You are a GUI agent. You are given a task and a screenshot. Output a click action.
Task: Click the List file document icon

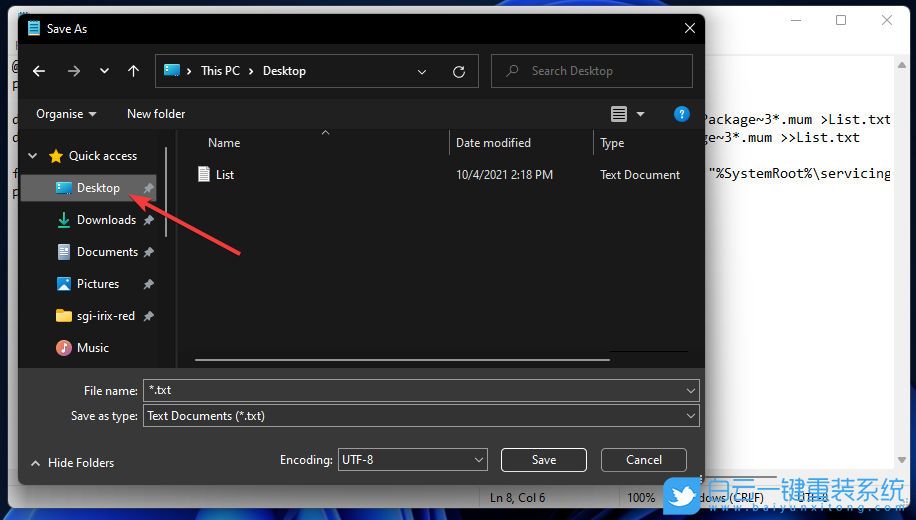[204, 174]
